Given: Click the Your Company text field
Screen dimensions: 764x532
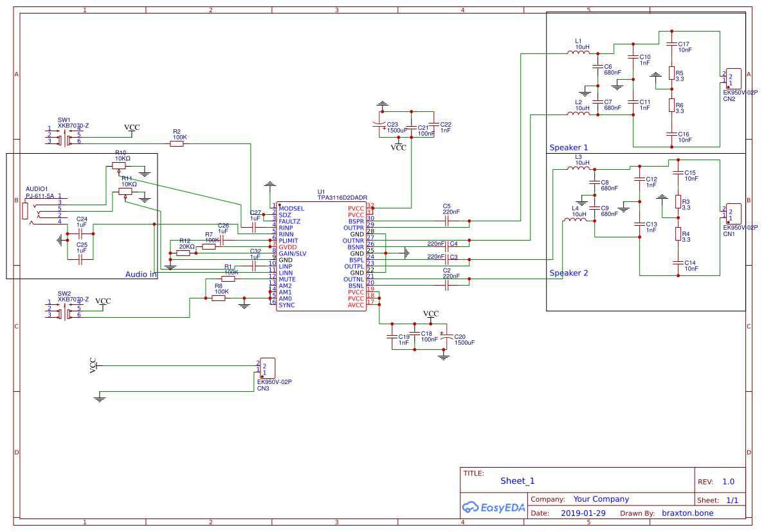Looking at the screenshot, I should point(601,499).
